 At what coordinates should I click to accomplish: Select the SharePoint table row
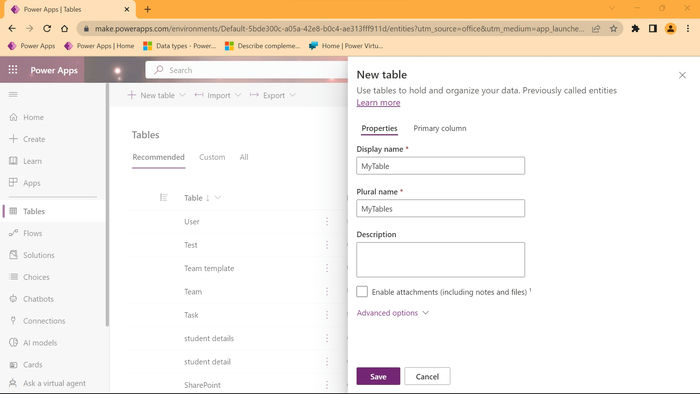(x=202, y=385)
